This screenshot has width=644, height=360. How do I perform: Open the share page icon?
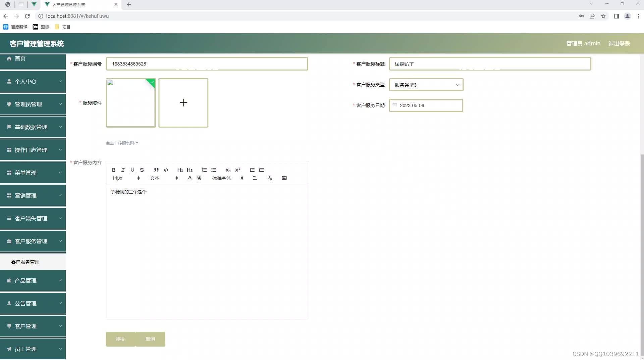coord(592,16)
